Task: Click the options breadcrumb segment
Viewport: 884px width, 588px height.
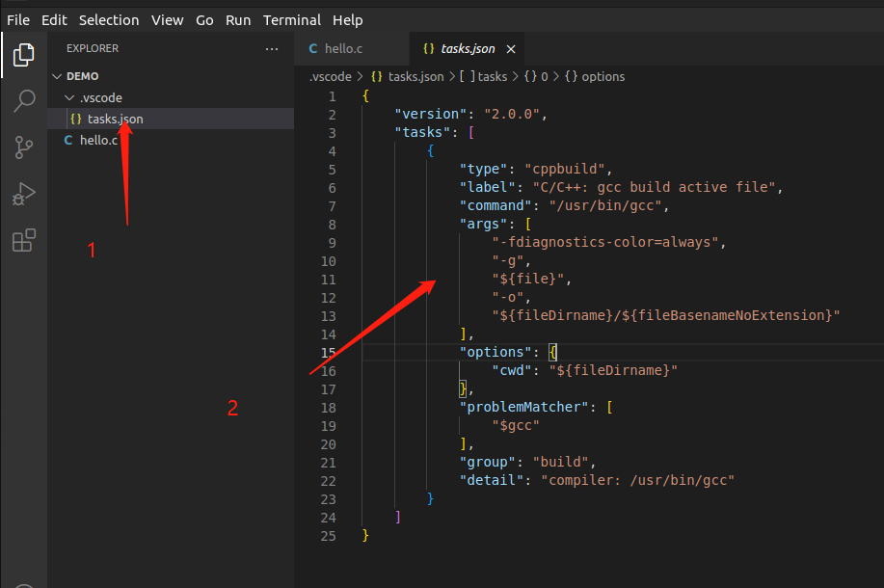Action: (x=603, y=76)
